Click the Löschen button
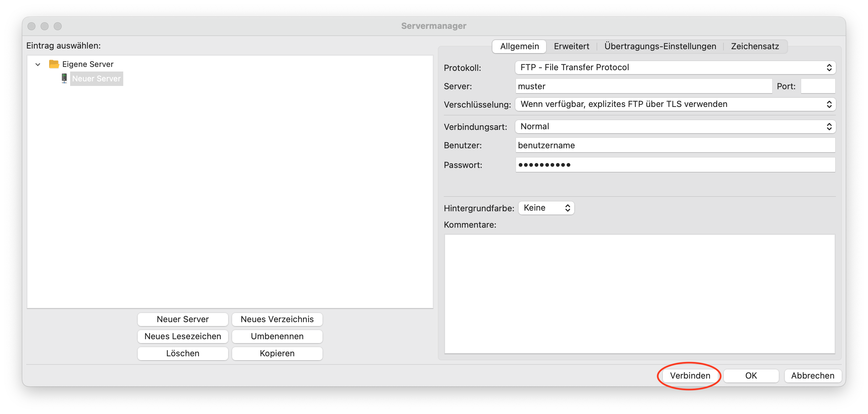Viewport: 868px width, 414px height. [183, 353]
